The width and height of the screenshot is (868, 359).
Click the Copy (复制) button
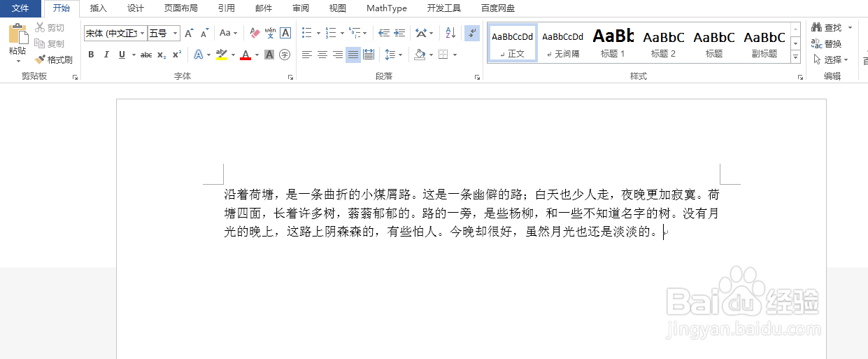click(x=50, y=43)
